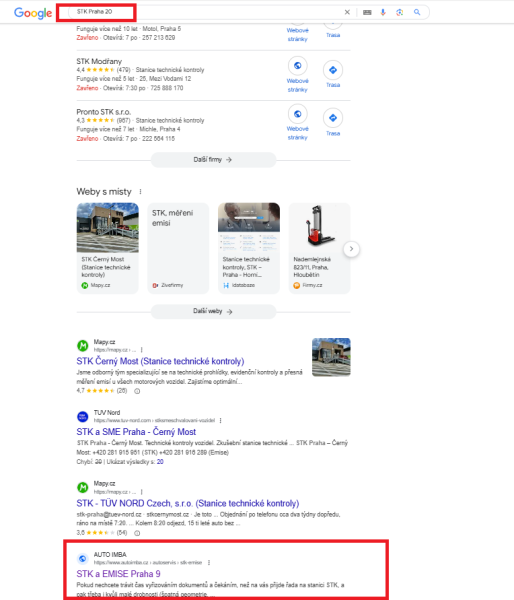Clear the search box with X icon
This screenshot has height=600, width=514.
[347, 12]
